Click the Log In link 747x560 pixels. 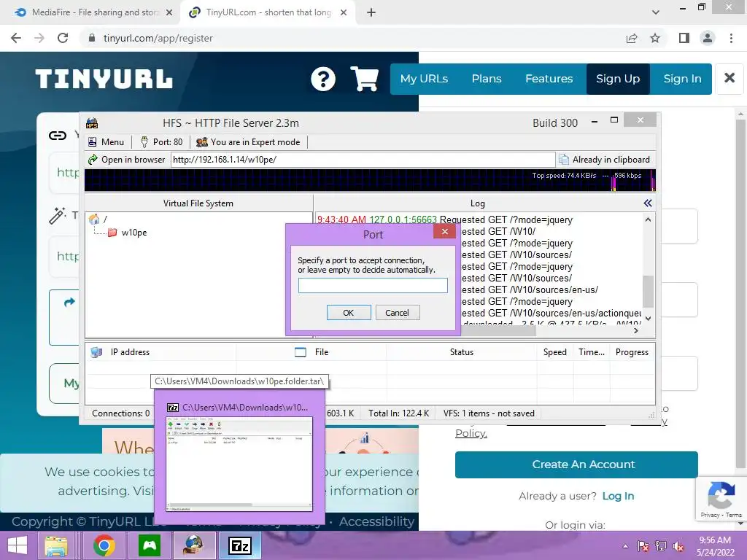tap(618, 496)
